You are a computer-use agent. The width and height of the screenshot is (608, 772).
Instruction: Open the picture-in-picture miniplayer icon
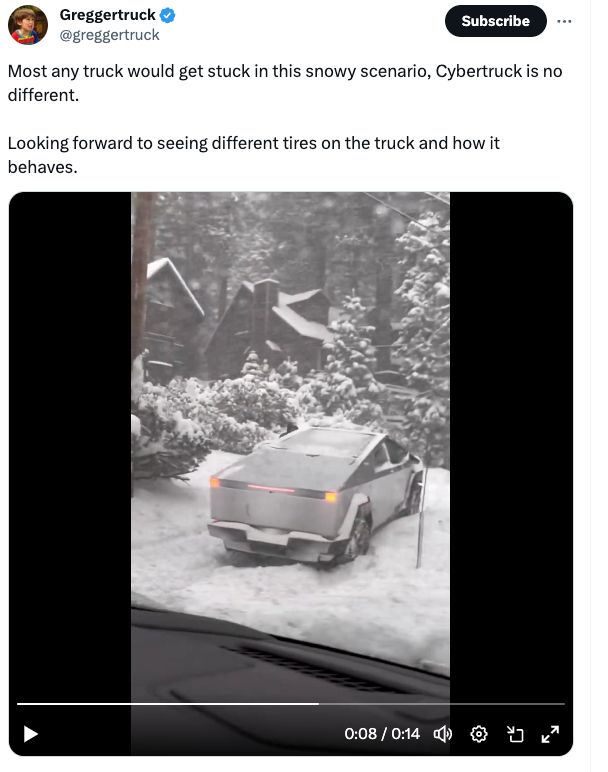click(514, 734)
